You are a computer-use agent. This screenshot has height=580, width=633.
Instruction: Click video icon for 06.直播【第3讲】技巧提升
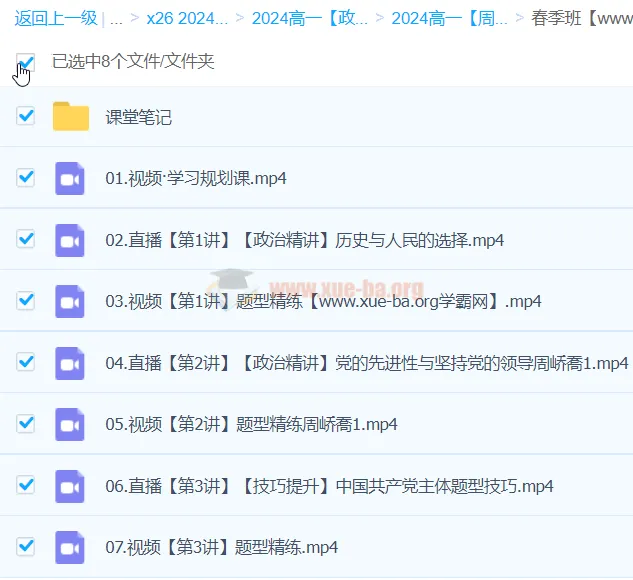coord(70,486)
